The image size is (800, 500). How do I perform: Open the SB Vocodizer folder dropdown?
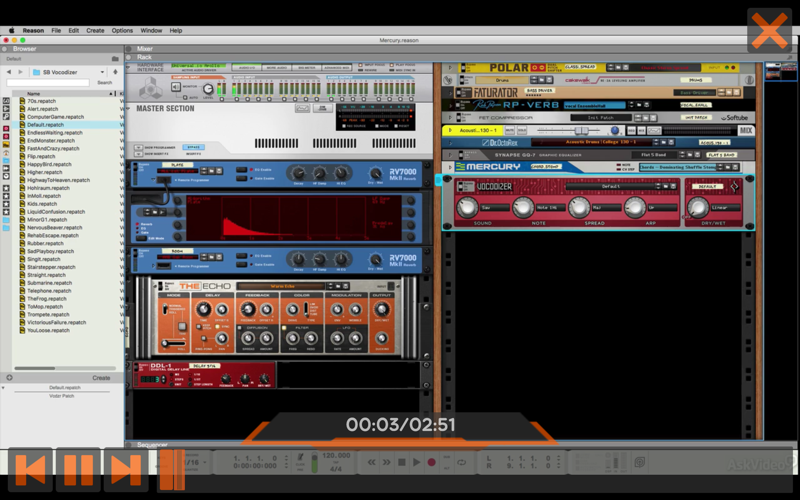[103, 72]
